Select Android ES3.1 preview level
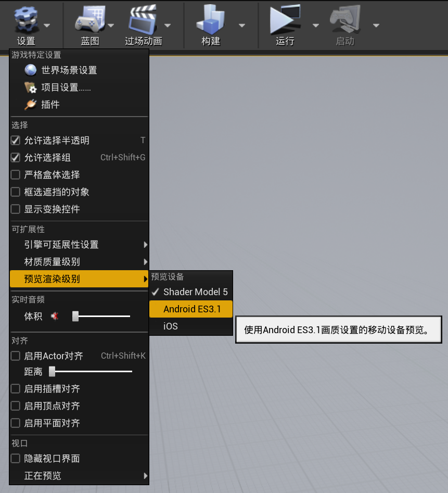Image resolution: width=448 pixels, height=493 pixels. (x=190, y=309)
